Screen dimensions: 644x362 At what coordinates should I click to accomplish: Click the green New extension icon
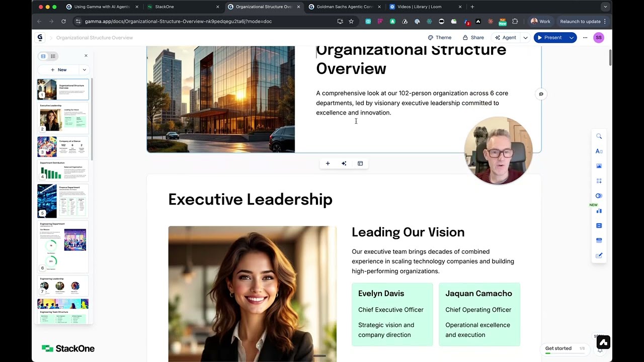click(502, 22)
